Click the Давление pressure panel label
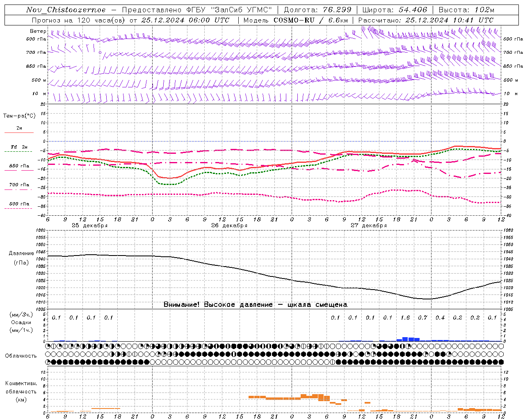The image size is (525, 420). pos(21,253)
